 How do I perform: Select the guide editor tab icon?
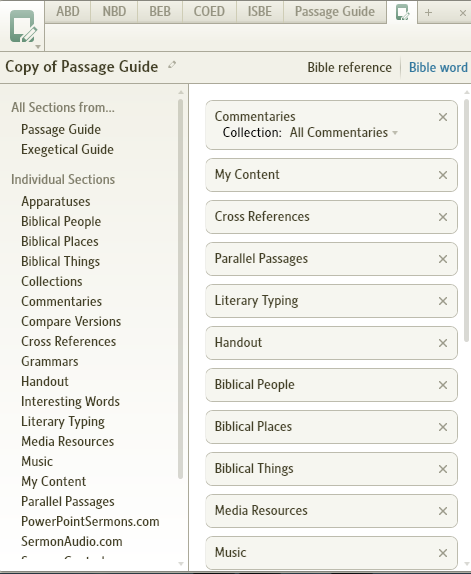click(x=402, y=12)
